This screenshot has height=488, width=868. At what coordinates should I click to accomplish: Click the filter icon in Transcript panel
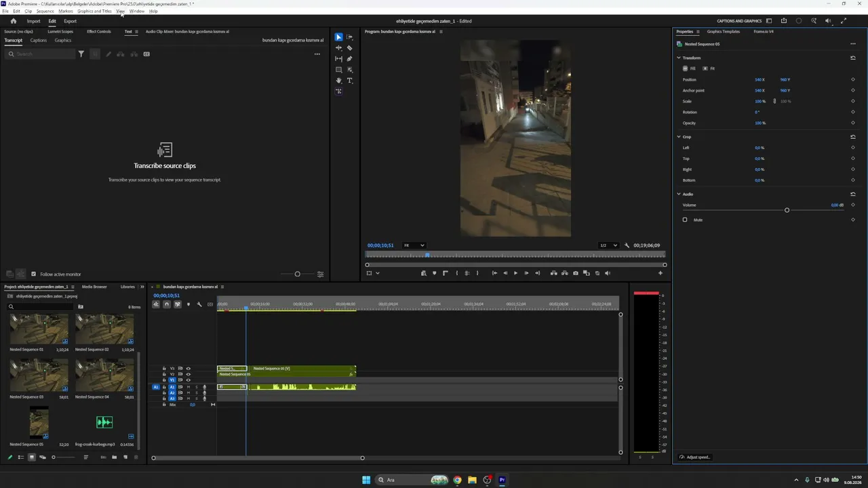tap(81, 54)
